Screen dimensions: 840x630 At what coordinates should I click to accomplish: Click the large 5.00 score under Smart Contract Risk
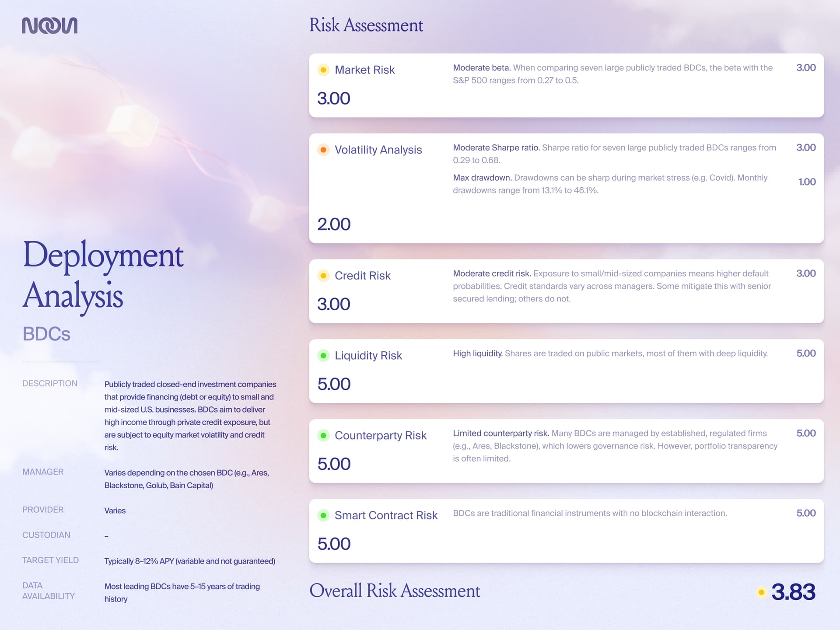[334, 544]
